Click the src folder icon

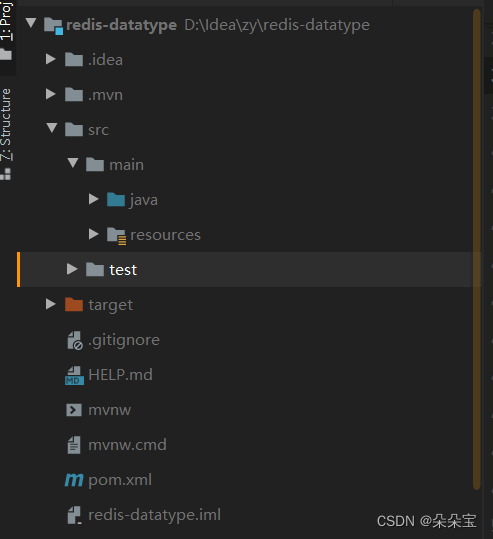(x=74, y=130)
